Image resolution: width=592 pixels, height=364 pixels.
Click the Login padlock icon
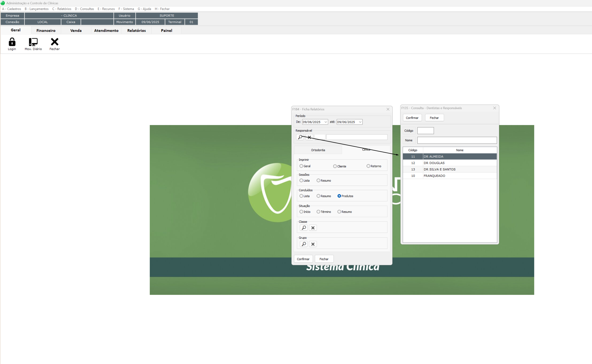12,42
